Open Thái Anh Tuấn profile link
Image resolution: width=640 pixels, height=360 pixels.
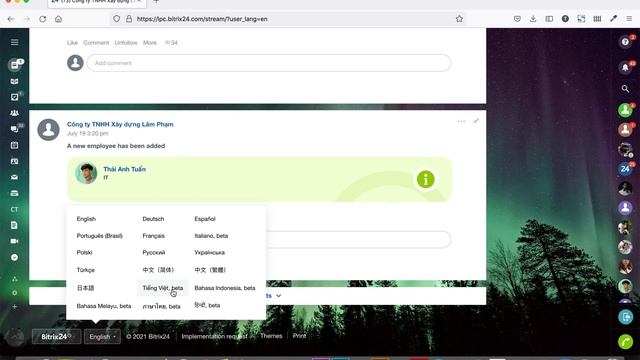click(124, 169)
